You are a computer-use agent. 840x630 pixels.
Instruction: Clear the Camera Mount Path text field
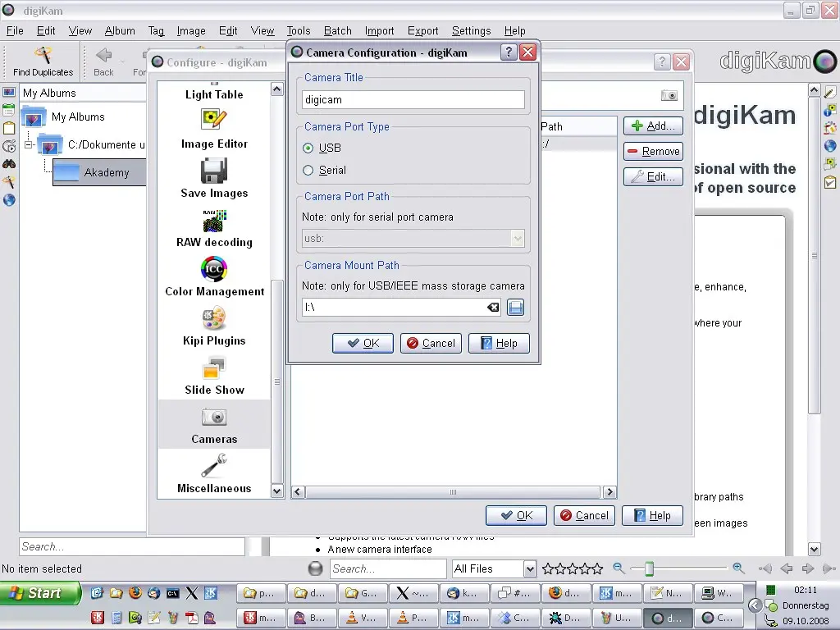click(x=492, y=307)
